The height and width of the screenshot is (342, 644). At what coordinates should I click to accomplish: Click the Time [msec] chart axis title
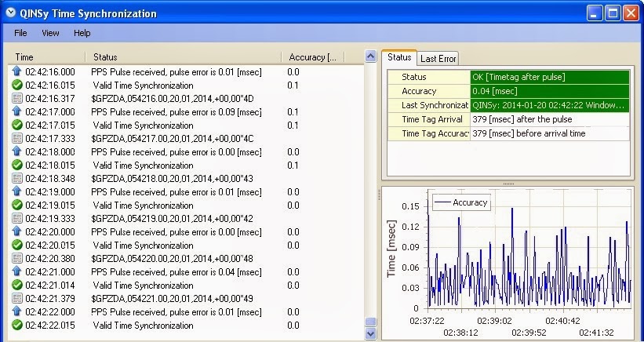[x=391, y=249]
